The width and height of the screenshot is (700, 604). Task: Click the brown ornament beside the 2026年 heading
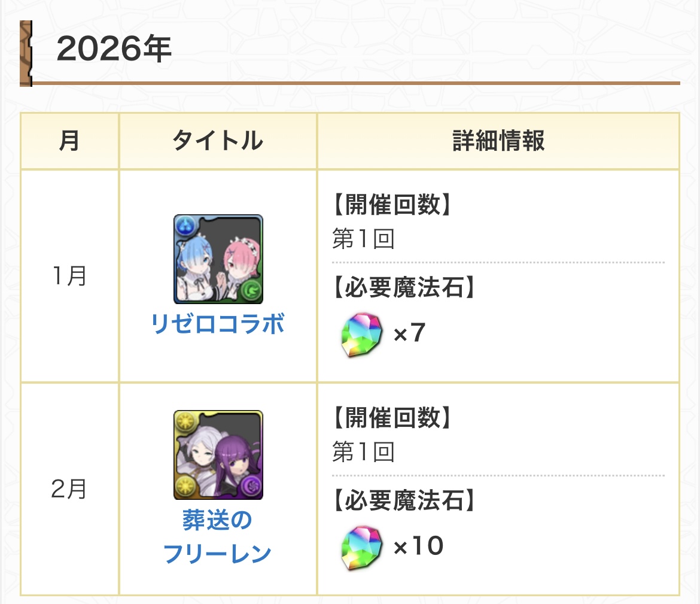(26, 53)
